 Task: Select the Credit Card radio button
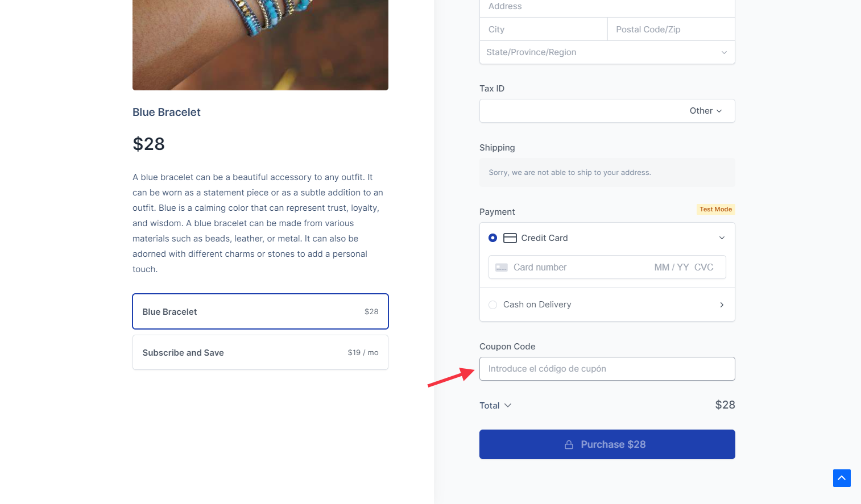(x=492, y=238)
